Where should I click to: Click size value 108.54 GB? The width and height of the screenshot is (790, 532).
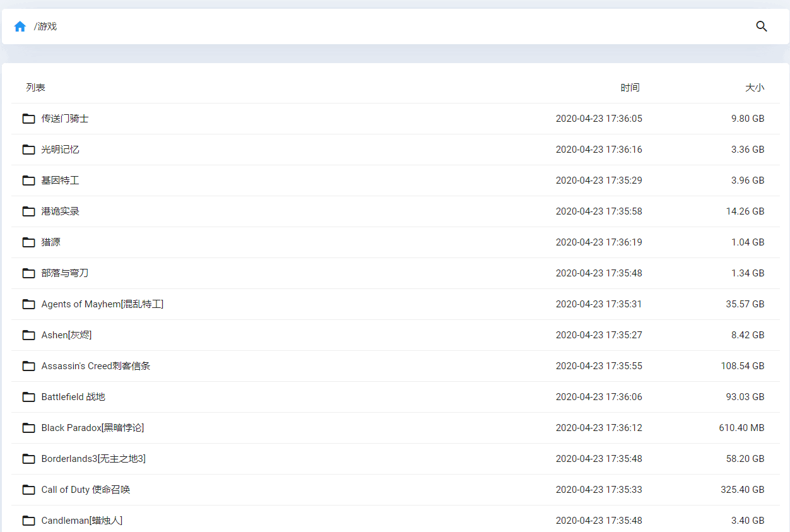743,366
